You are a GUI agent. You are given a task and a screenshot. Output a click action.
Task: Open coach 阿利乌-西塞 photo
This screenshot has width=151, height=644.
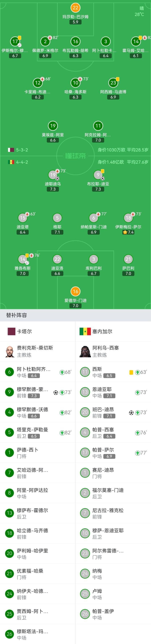(85, 351)
